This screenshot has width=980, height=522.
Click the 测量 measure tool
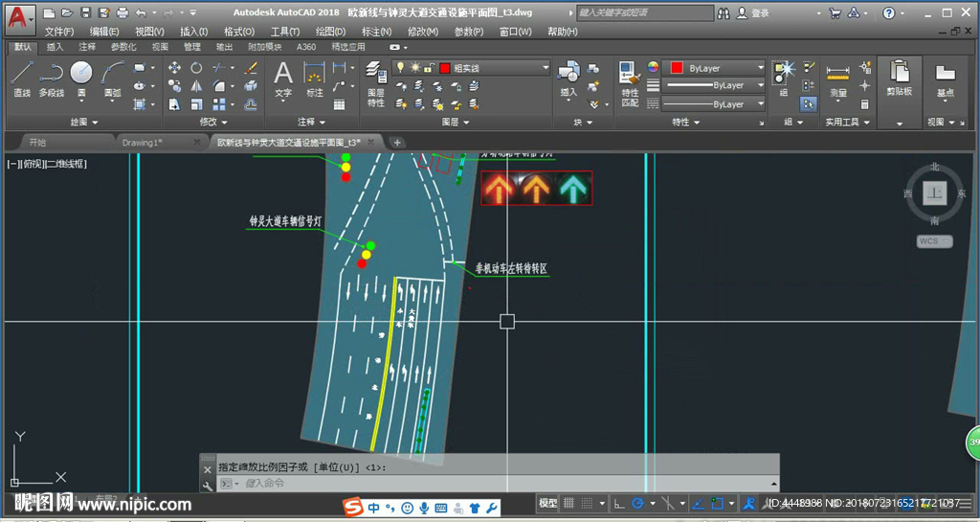tap(838, 80)
